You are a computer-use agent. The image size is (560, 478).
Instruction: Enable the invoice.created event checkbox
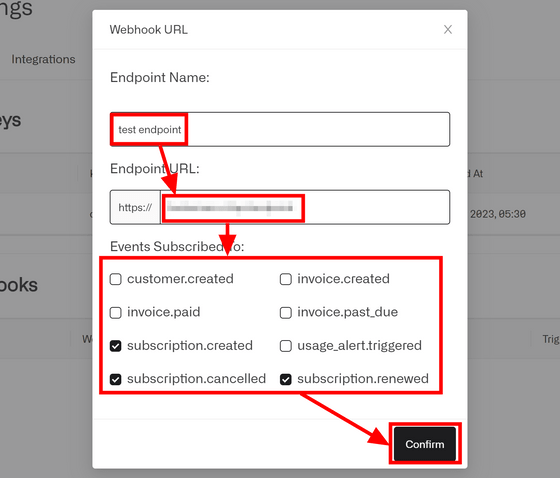(285, 279)
